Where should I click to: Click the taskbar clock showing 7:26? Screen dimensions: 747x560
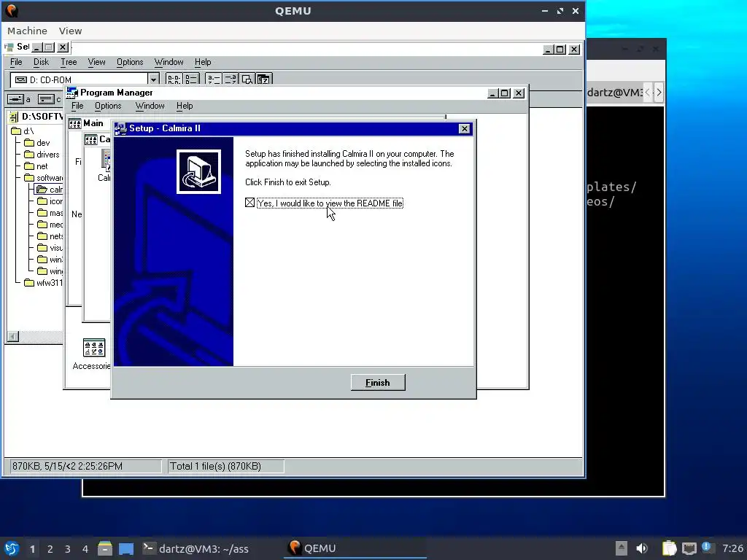coord(732,548)
